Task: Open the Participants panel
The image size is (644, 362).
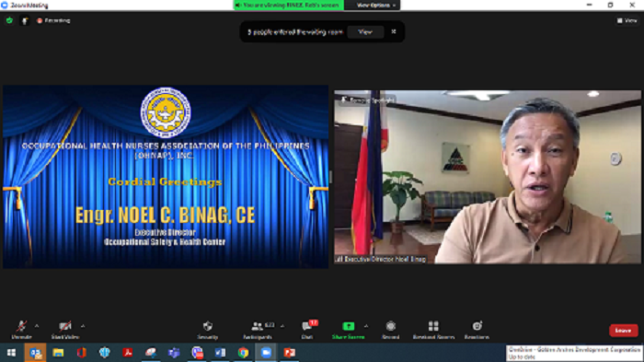Action: point(258,330)
